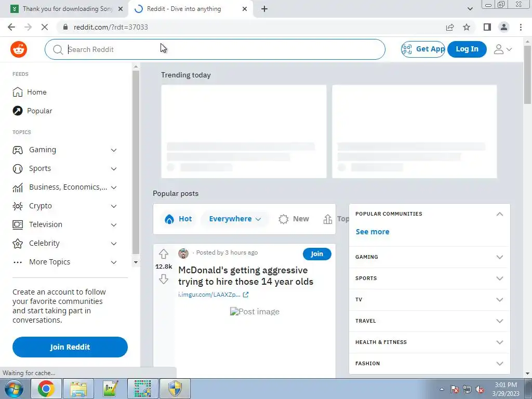Bookmark this page with the star
The image size is (532, 399).
point(467,27)
